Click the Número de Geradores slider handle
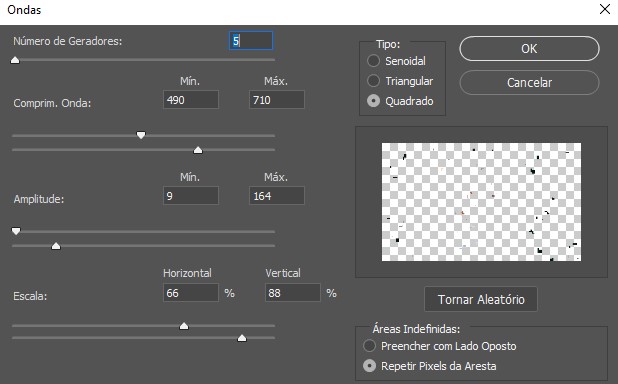 pyautogui.click(x=15, y=60)
